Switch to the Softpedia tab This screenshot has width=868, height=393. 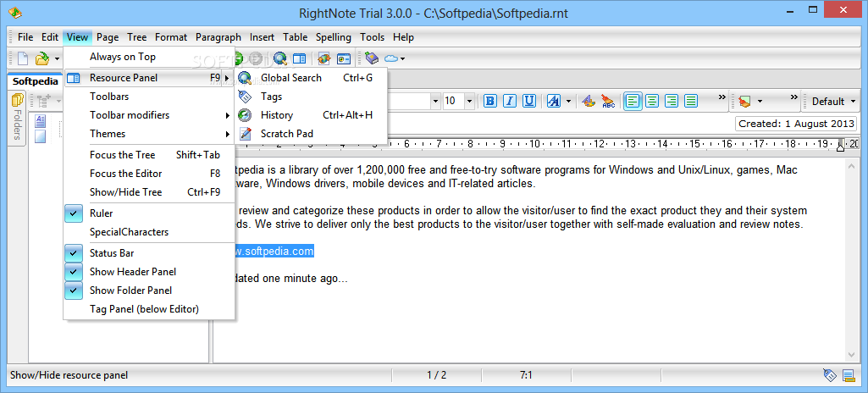36,80
